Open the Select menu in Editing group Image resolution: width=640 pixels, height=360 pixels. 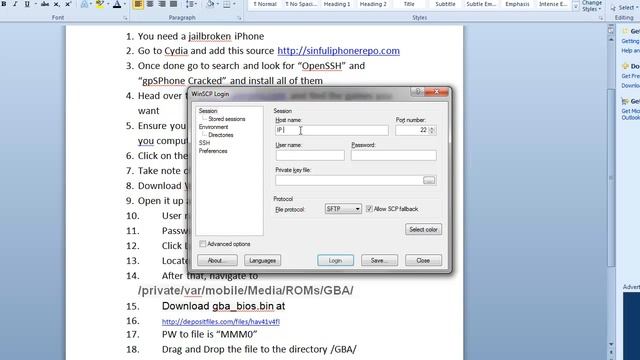[x=624, y=7]
